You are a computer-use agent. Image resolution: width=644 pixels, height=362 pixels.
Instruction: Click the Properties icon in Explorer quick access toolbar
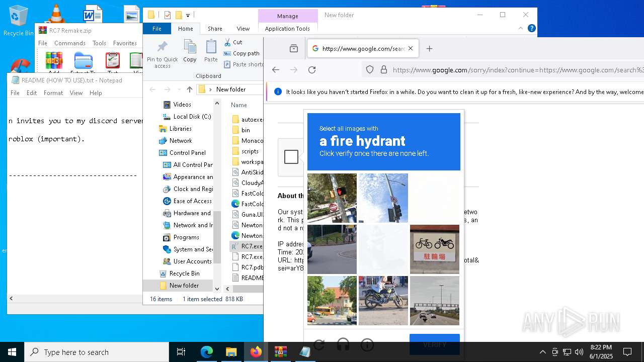pyautogui.click(x=168, y=15)
